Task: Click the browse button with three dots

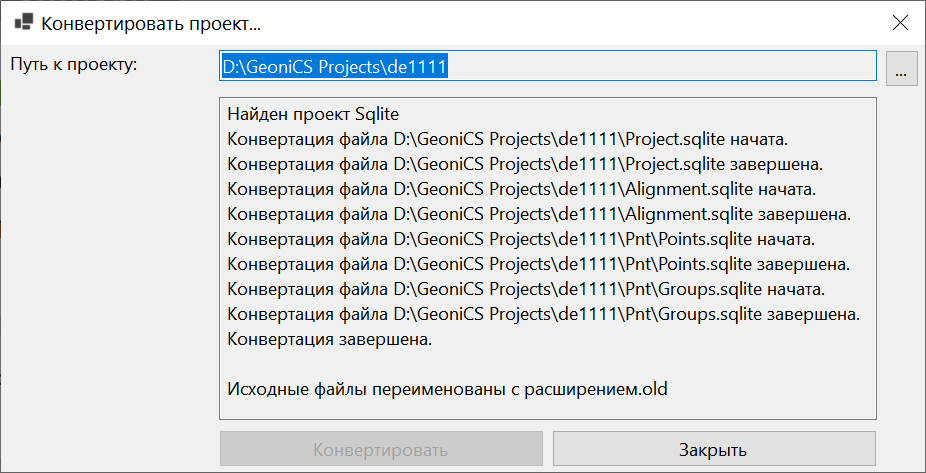Action: point(901,71)
